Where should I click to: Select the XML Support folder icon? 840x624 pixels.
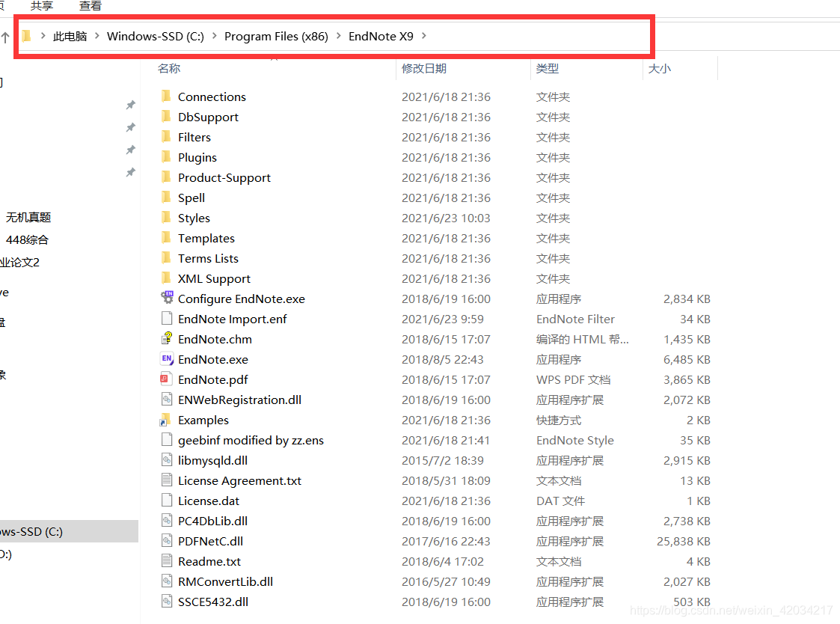167,278
